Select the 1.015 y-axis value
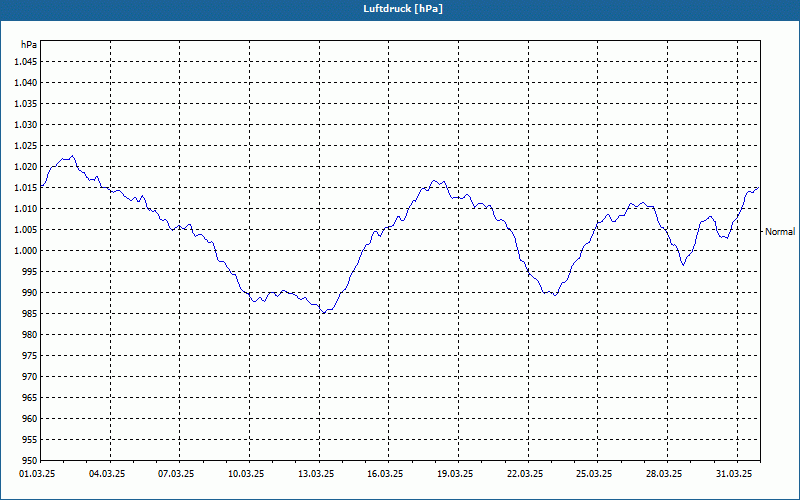Viewport: 800px width, 500px height. (x=26, y=188)
